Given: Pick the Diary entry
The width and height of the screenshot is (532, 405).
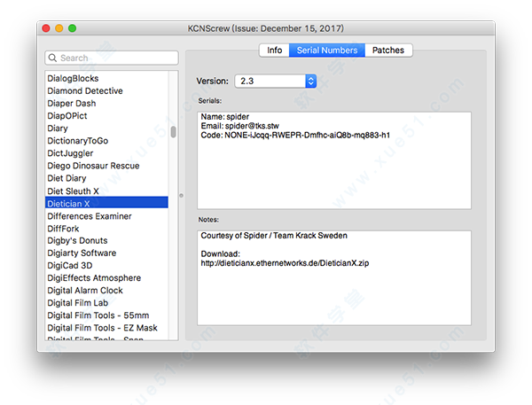Looking at the screenshot, I should pos(106,129).
